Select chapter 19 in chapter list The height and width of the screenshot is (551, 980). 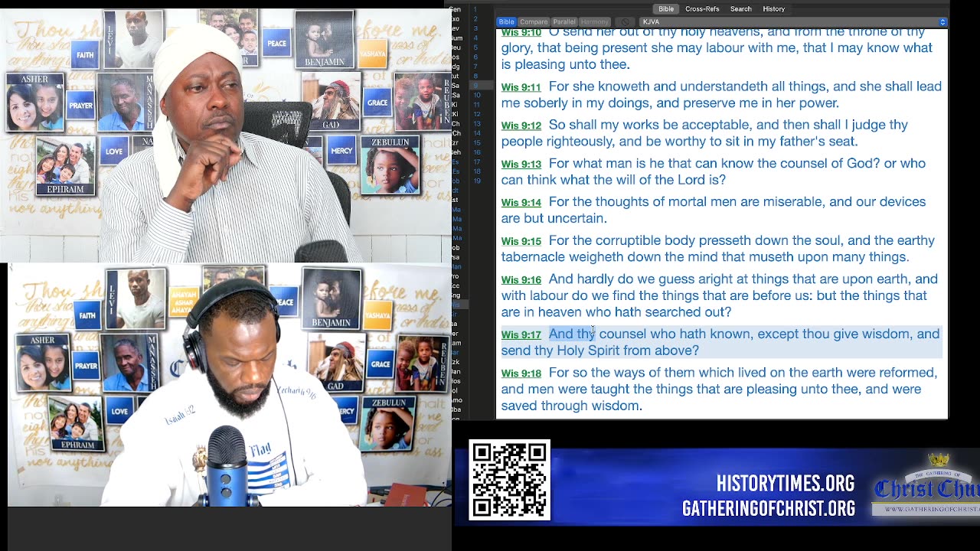tap(477, 181)
